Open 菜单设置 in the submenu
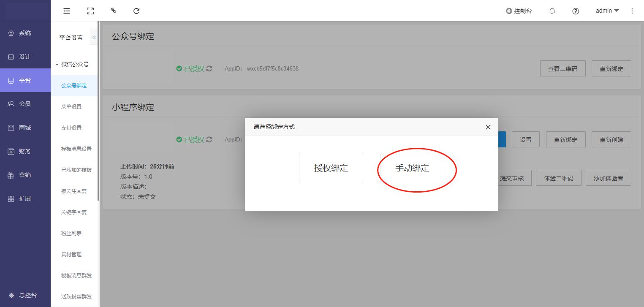644x307 pixels. click(71, 106)
